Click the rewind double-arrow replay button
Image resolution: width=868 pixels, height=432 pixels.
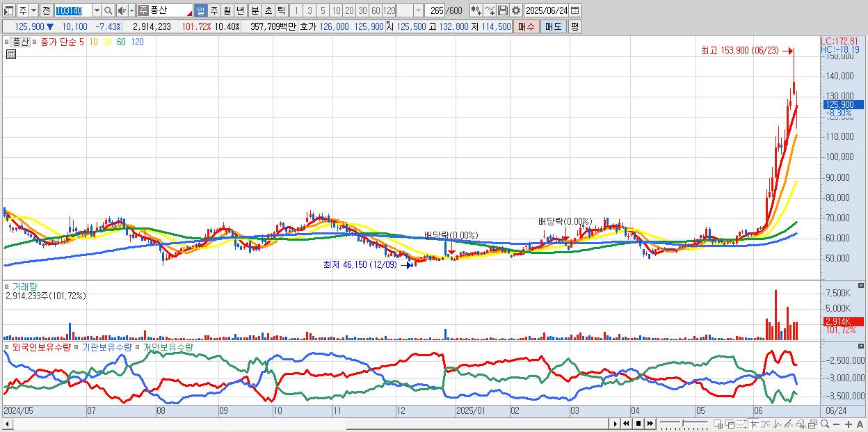click(x=626, y=424)
